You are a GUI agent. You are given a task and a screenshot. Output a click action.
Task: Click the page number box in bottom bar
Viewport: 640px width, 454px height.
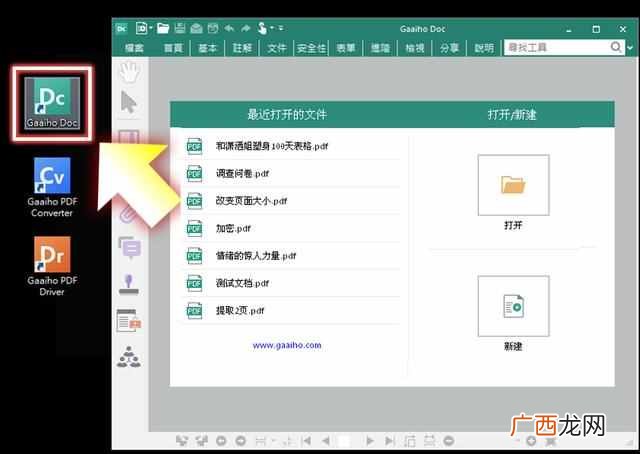pos(345,441)
